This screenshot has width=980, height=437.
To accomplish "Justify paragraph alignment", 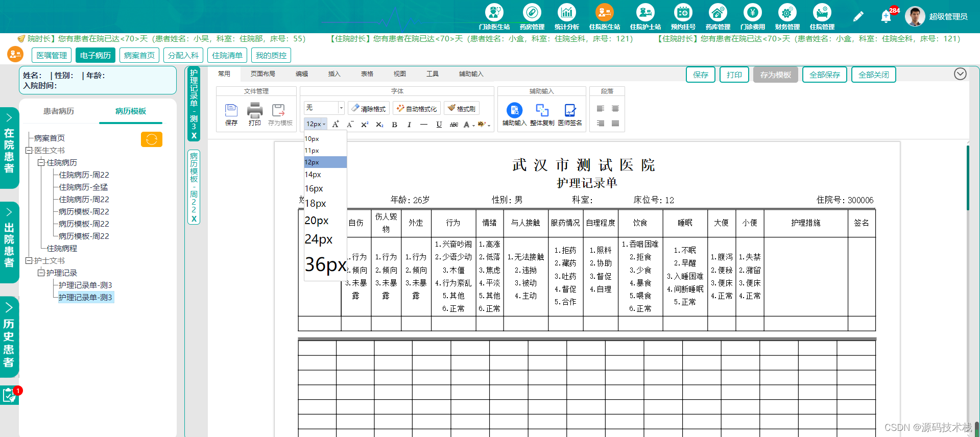I will coord(615,124).
